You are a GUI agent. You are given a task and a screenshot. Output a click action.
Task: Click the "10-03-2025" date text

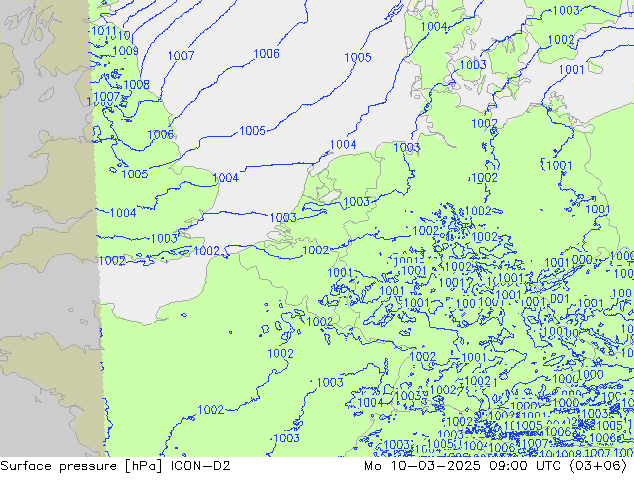[435, 466]
